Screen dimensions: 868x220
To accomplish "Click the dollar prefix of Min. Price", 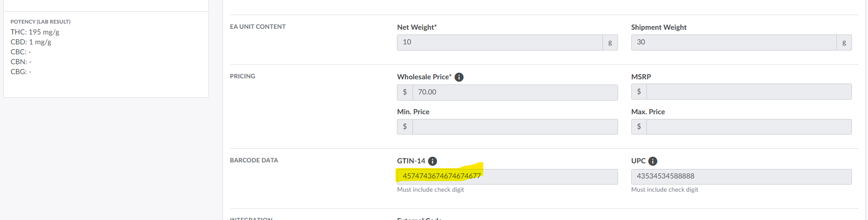I will click(405, 127).
